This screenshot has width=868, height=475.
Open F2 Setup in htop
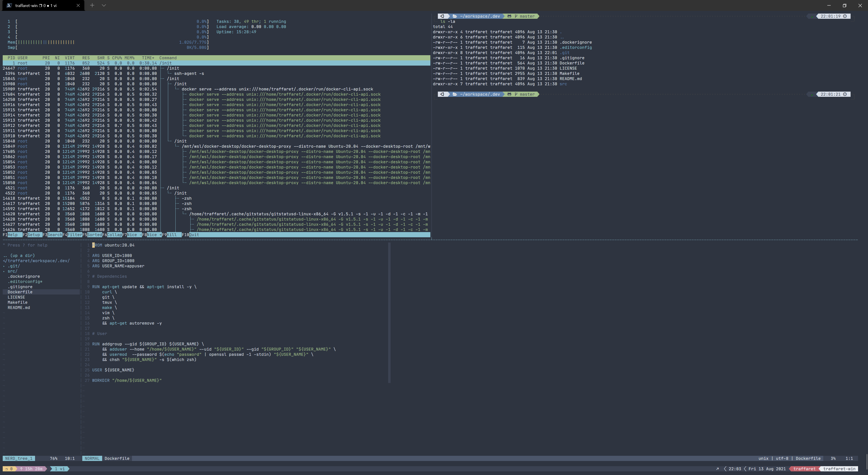(32, 235)
